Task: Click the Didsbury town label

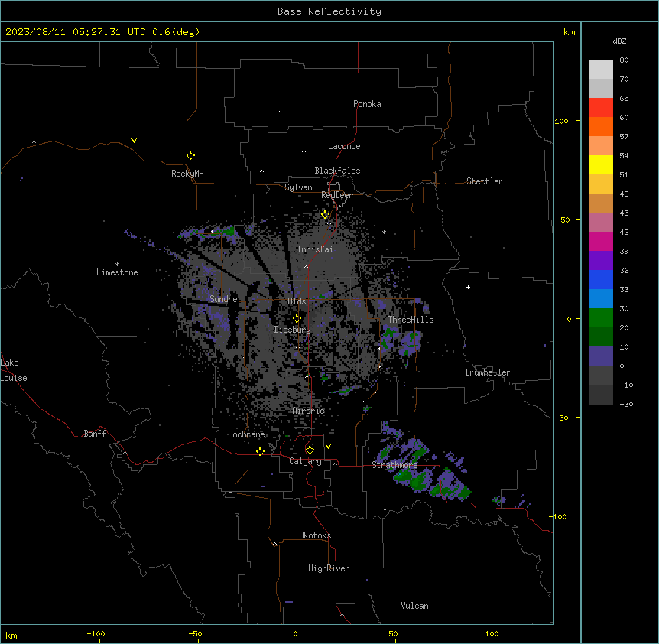Action: (x=293, y=330)
